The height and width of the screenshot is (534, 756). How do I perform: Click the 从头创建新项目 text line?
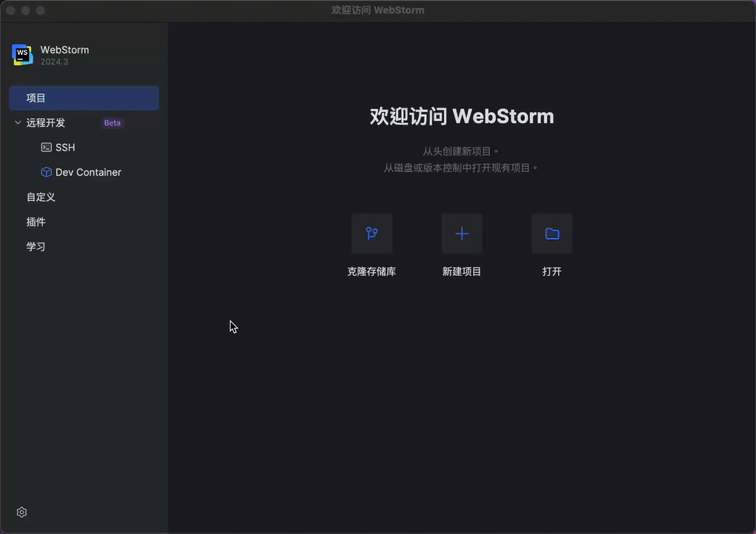[x=460, y=151]
